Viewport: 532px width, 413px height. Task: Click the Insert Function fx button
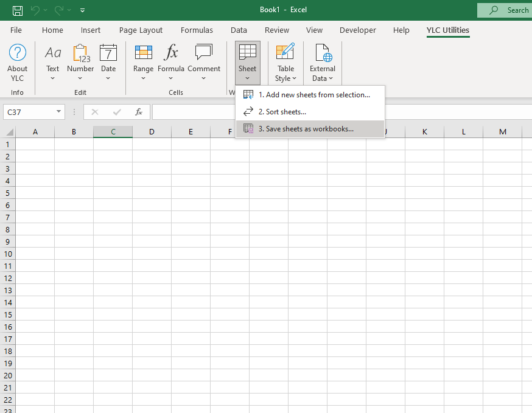pyautogui.click(x=139, y=112)
